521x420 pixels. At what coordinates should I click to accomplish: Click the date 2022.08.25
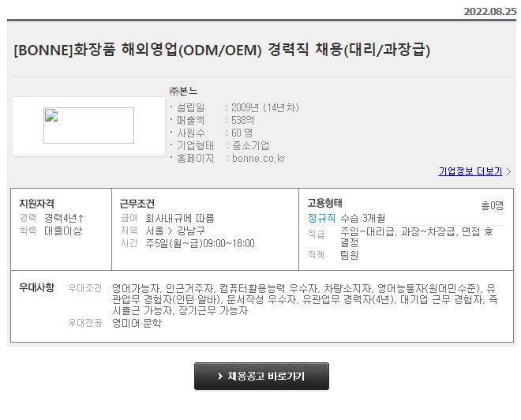[490, 11]
